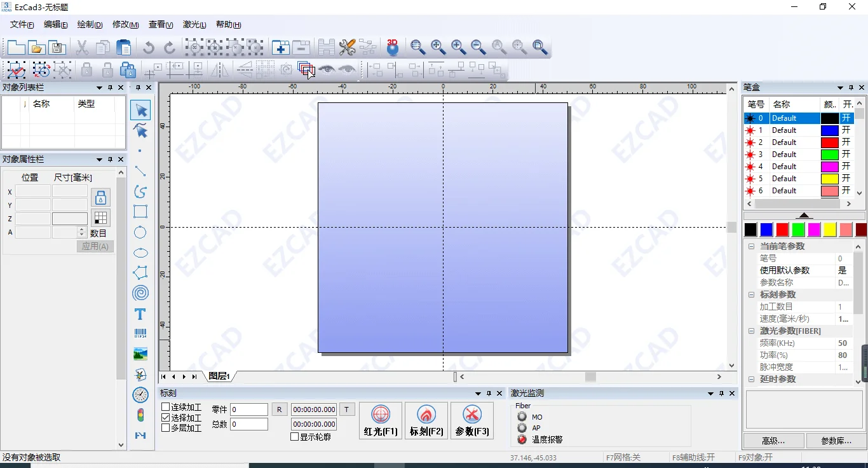Select the Pick arrow tool
Image resolution: width=868 pixels, height=468 pixels.
pyautogui.click(x=140, y=110)
